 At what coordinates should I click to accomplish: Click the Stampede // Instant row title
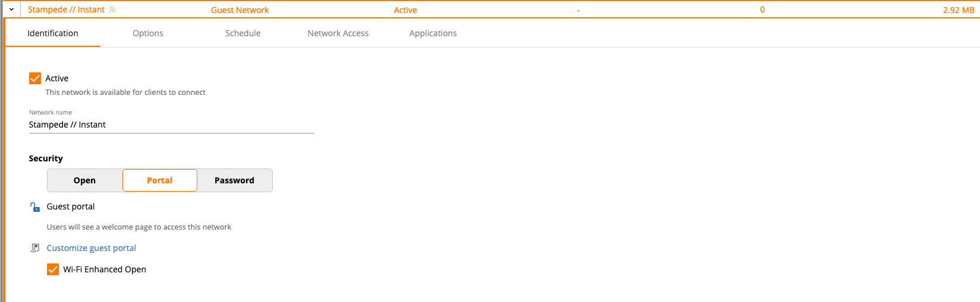point(66,9)
